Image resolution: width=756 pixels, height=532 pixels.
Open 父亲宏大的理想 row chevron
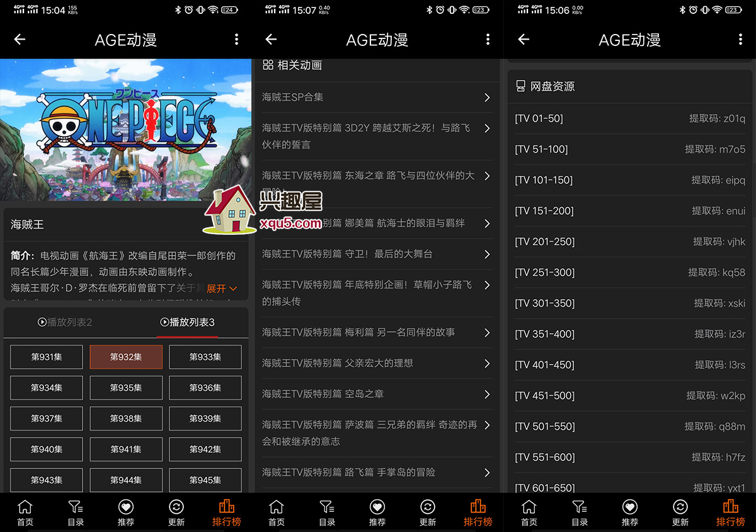click(487, 363)
